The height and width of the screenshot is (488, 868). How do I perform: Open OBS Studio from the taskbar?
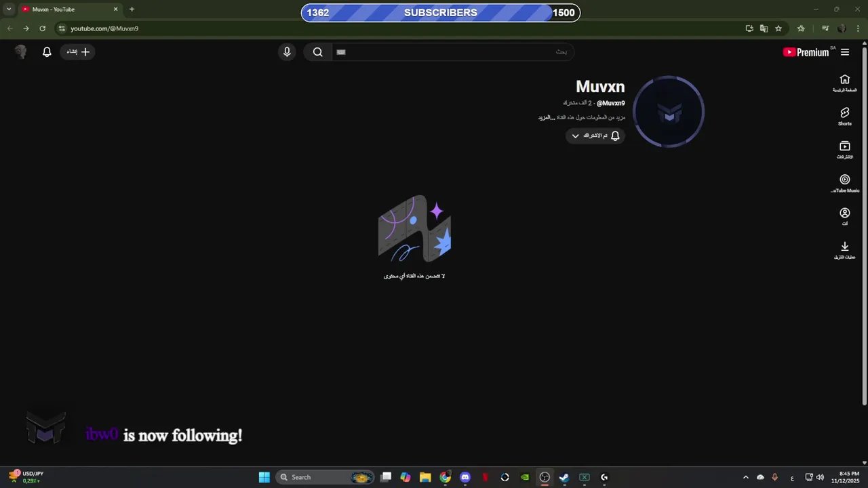pos(545,477)
